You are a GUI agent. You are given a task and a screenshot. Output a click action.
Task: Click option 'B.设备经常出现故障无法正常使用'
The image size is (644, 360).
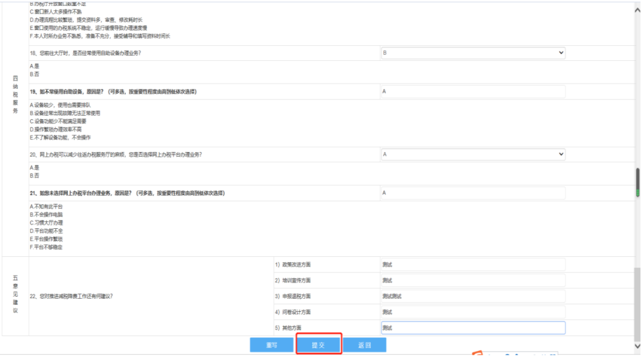click(x=65, y=113)
